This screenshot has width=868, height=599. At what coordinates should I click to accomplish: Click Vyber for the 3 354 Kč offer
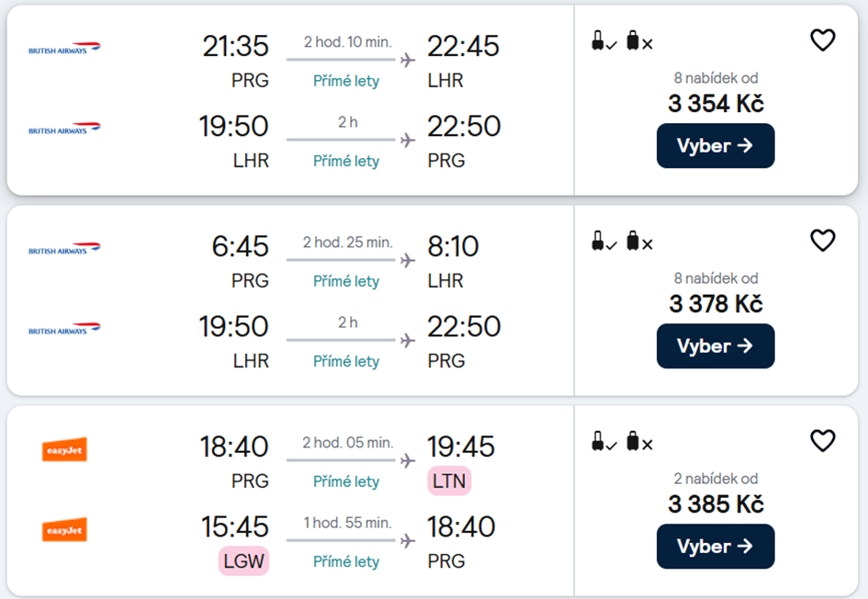715,146
